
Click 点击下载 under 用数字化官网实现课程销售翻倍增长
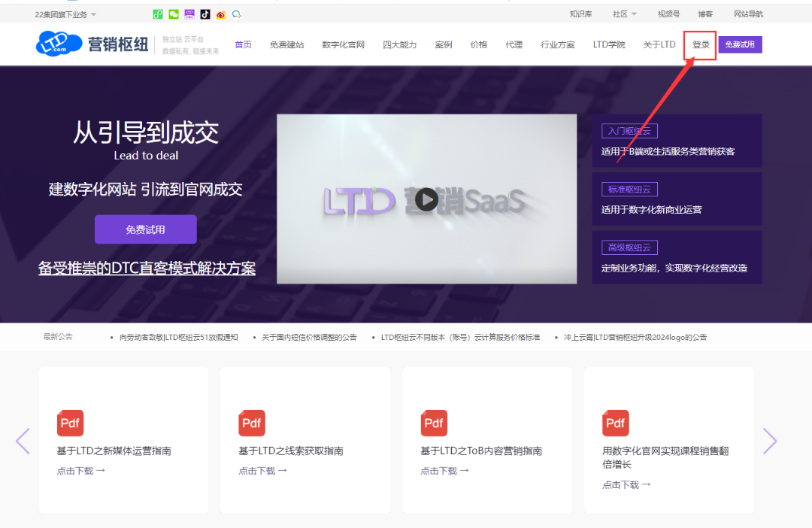point(626,485)
